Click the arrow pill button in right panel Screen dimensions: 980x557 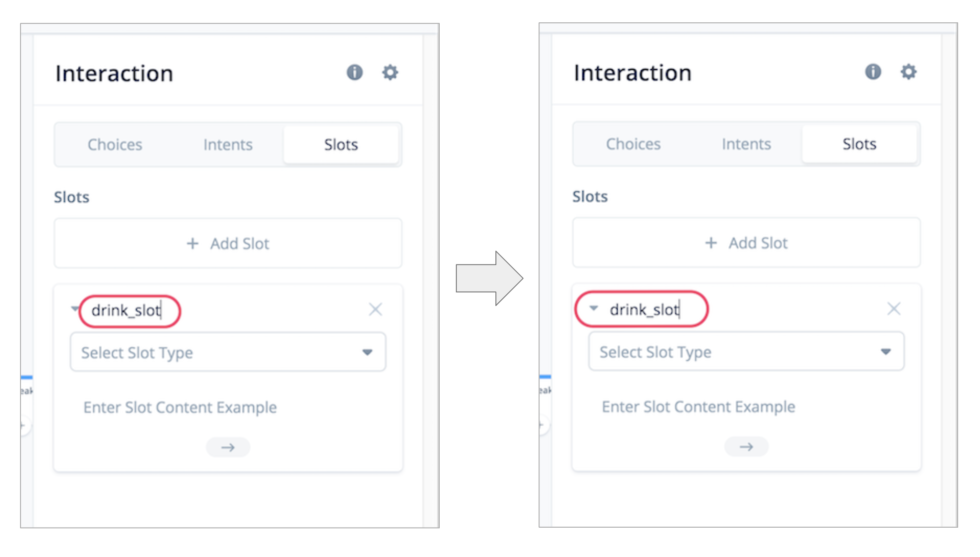click(746, 447)
